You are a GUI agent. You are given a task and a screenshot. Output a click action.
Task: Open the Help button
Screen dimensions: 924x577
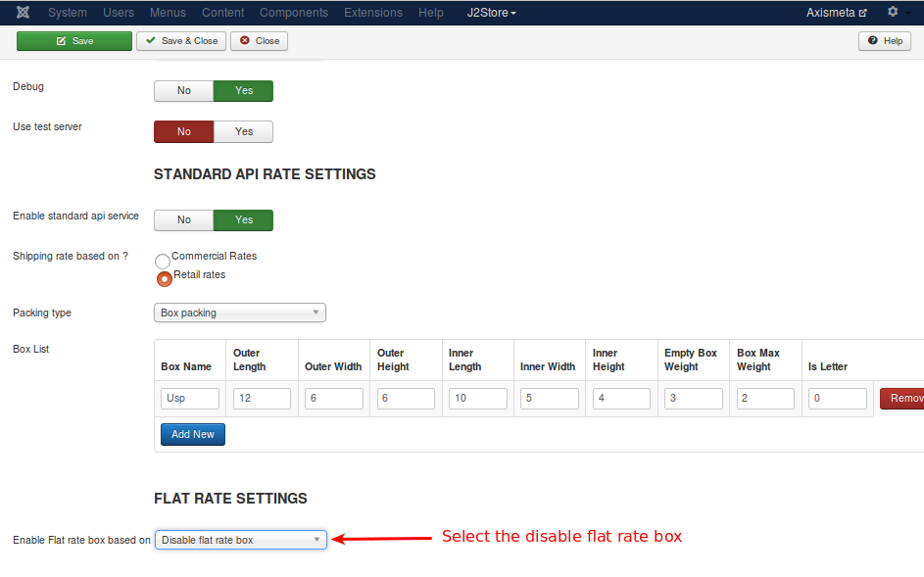(884, 41)
